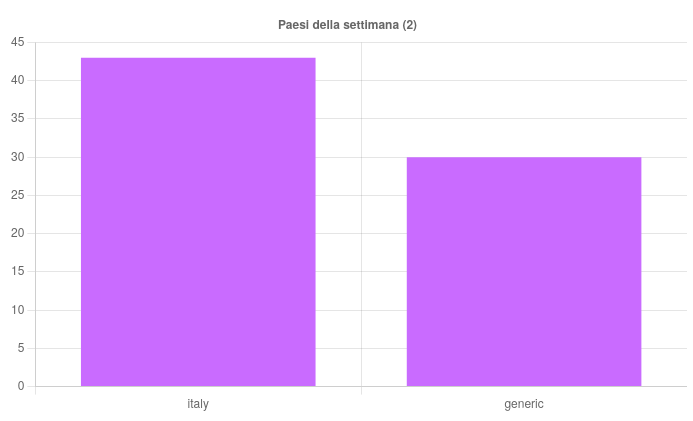This screenshot has height=421, width=693.
Task: Click the top edge of the generic bar
Action: tap(524, 157)
